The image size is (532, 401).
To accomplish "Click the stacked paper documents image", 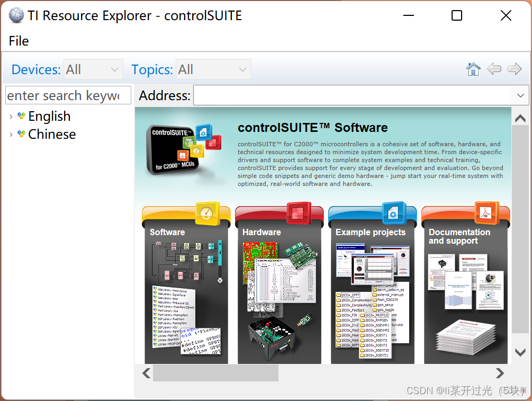I will (x=466, y=337).
